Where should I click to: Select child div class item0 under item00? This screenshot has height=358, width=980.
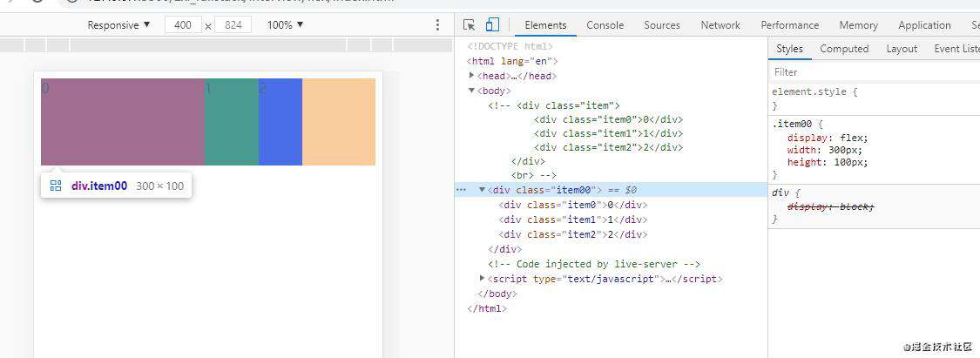coord(573,205)
